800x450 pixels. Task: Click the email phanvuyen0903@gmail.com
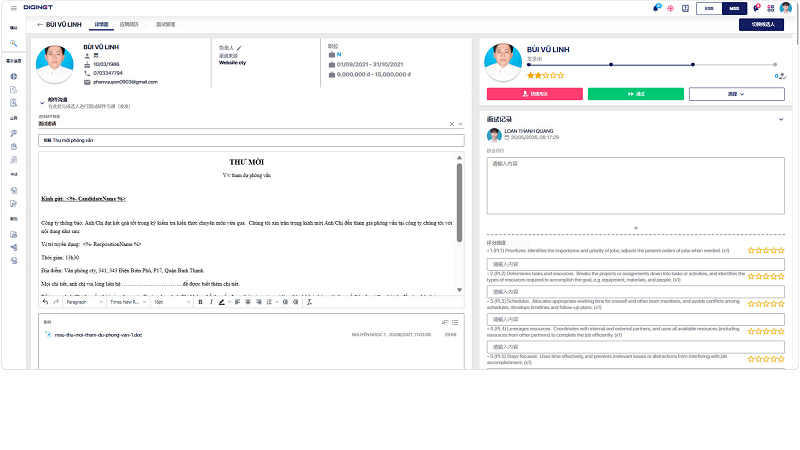click(126, 82)
